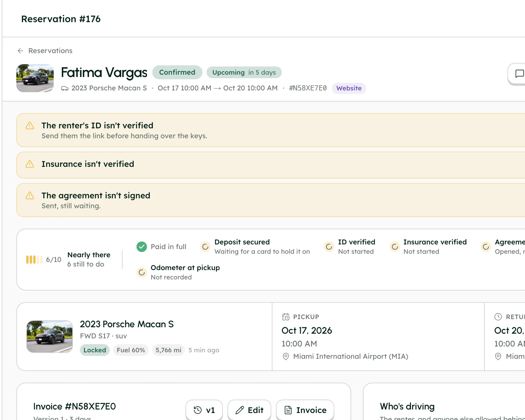Click the Locked vehicle status chip
Screen dimensions: 525x420
tap(95, 350)
